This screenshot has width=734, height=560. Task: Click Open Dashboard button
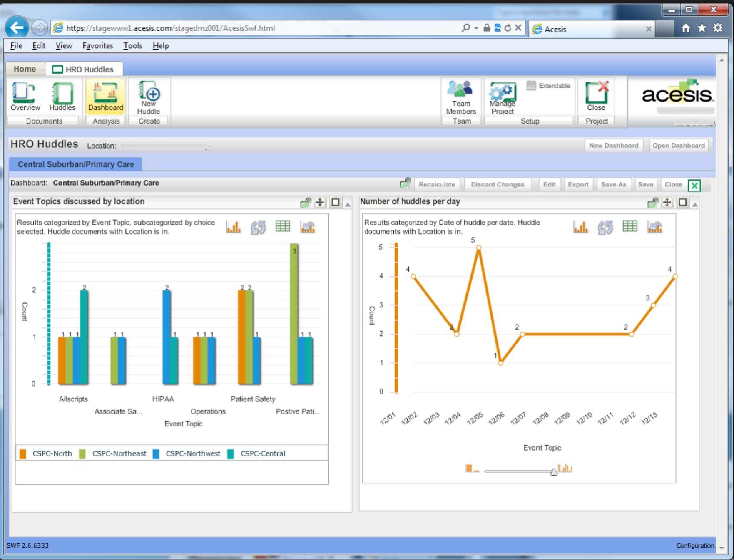point(679,146)
